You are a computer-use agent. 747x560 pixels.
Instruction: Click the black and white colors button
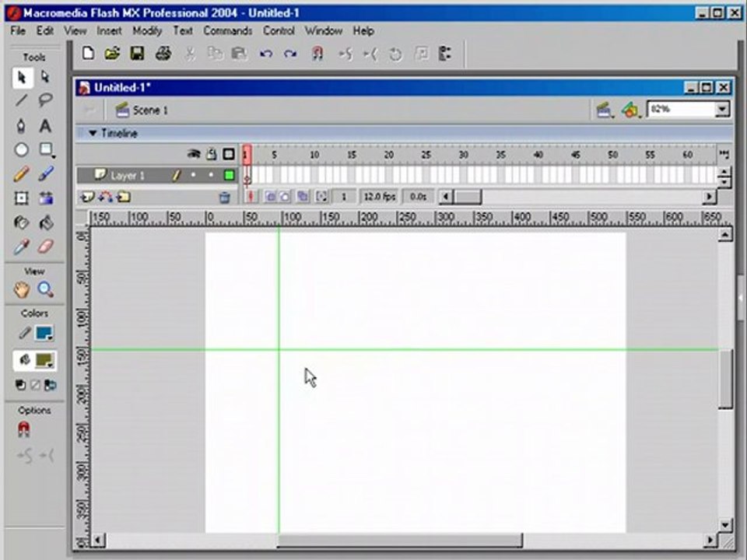[20, 385]
